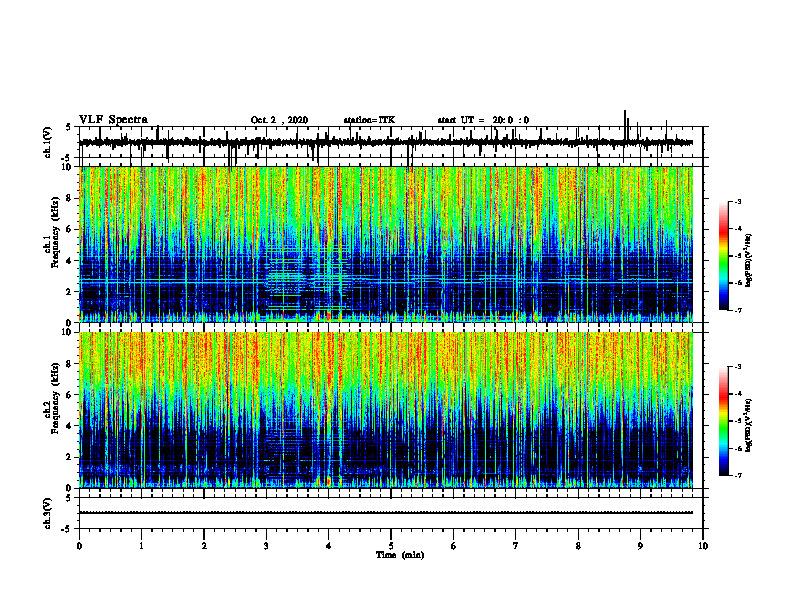
Task: Click the ch.1 colorbar log(PSD) unit label
Action: pos(748,261)
